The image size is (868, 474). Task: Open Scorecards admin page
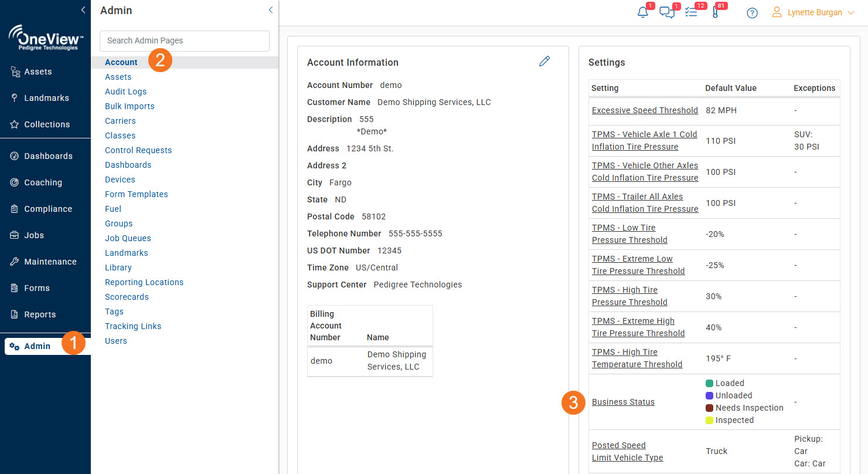[x=127, y=297]
